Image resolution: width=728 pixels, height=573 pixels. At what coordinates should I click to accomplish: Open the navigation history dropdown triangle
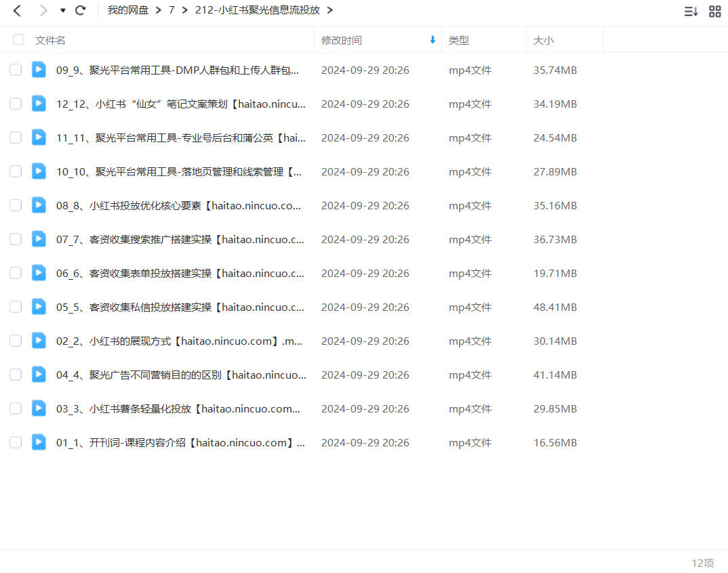pyautogui.click(x=62, y=10)
